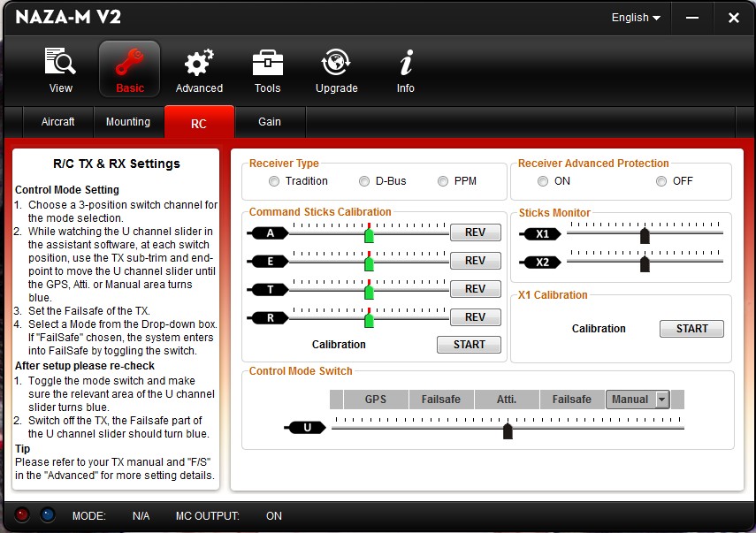The height and width of the screenshot is (533, 756).
Task: Expand the Manual mode dropdown arrow
Action: coord(662,400)
